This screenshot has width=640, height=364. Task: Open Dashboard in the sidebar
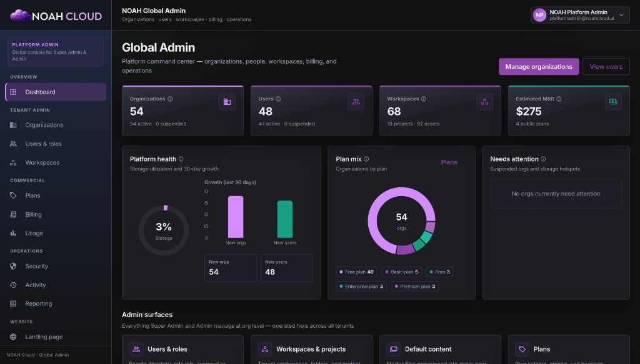coord(56,92)
